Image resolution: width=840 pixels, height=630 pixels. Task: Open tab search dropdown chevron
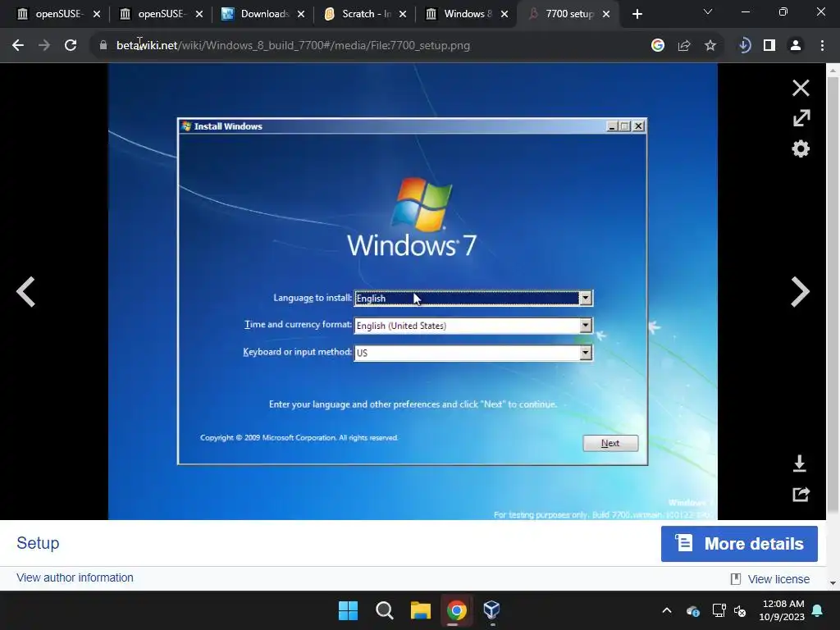click(x=708, y=11)
